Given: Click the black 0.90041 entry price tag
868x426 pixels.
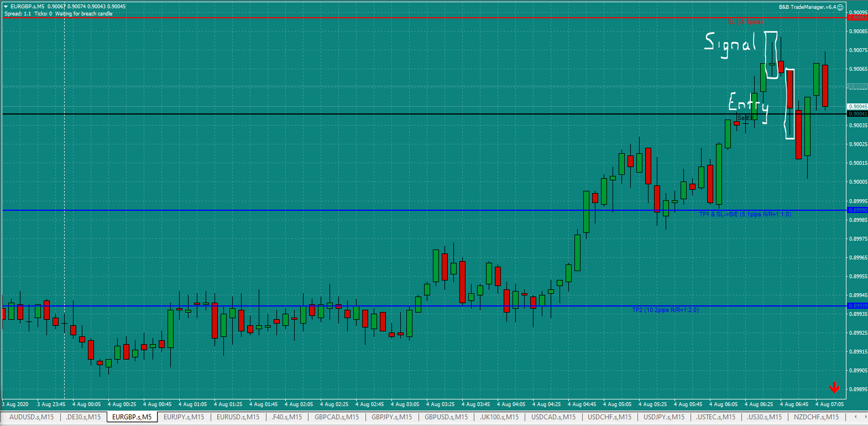Looking at the screenshot, I should [x=857, y=114].
